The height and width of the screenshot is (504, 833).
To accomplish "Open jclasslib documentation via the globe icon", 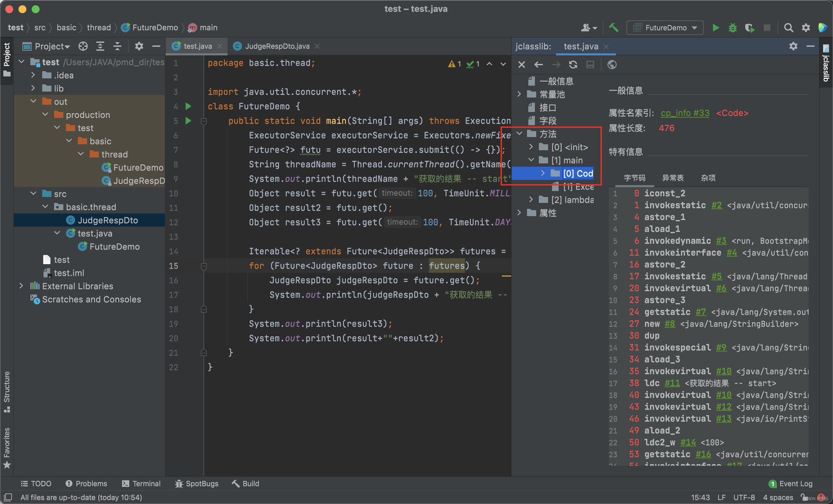I will tap(612, 65).
